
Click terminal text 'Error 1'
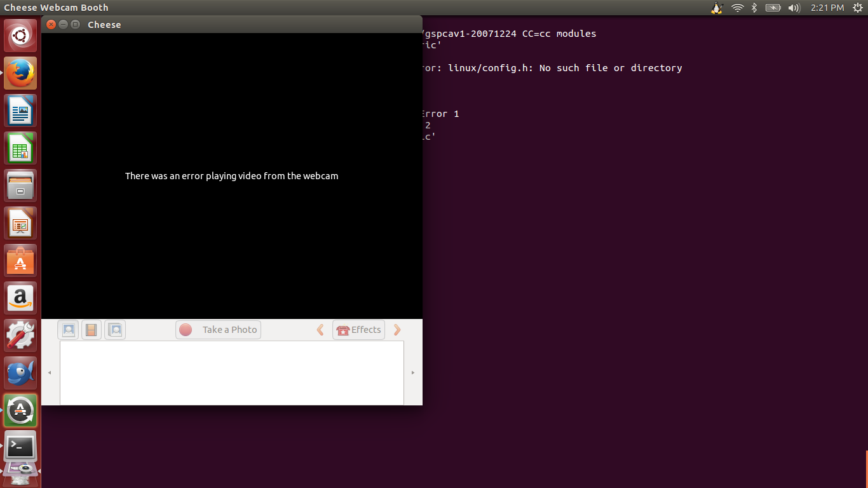[x=440, y=114]
